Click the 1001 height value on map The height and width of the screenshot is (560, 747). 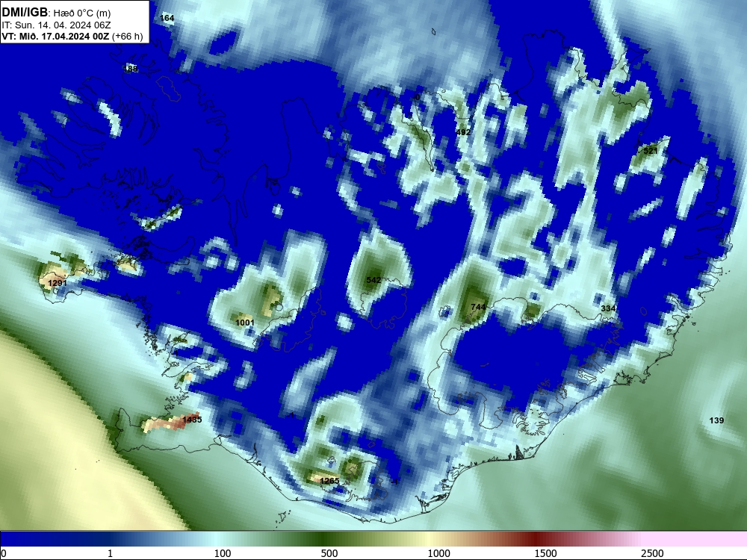(245, 323)
